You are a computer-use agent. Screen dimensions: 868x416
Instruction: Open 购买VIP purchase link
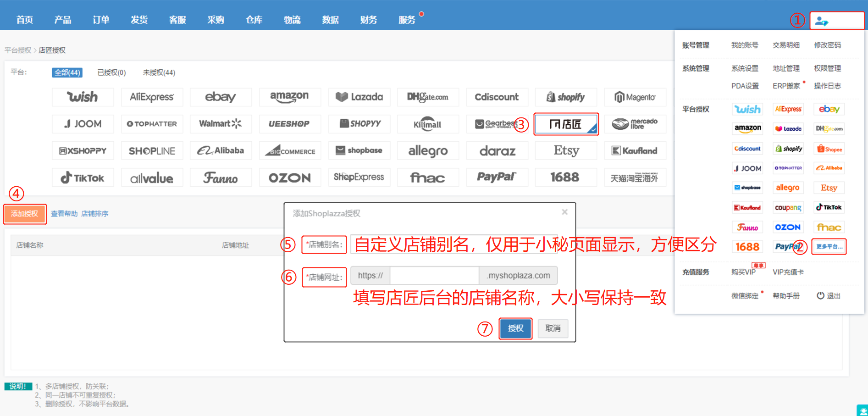(744, 272)
